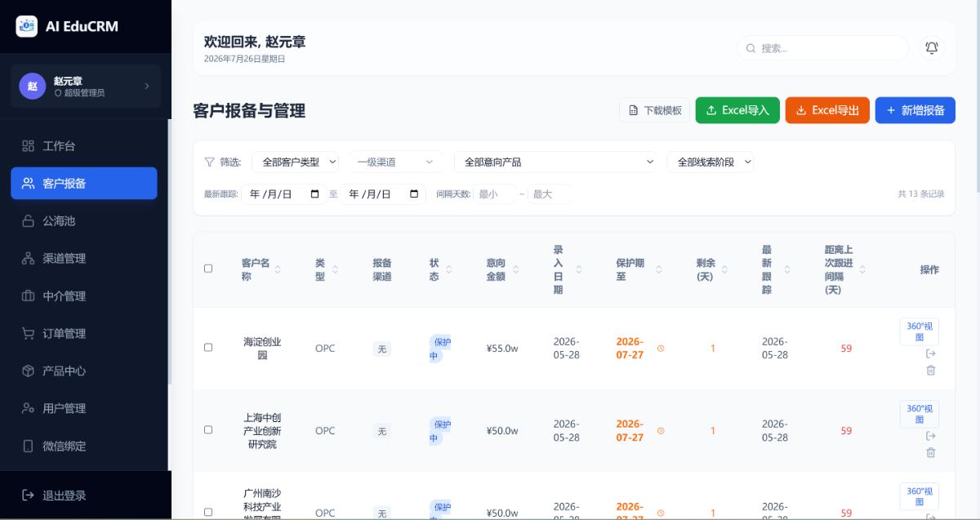Screen dimensions: 980x520
Task: Click the 渠道管理 hierarchy icon
Action: (28, 259)
